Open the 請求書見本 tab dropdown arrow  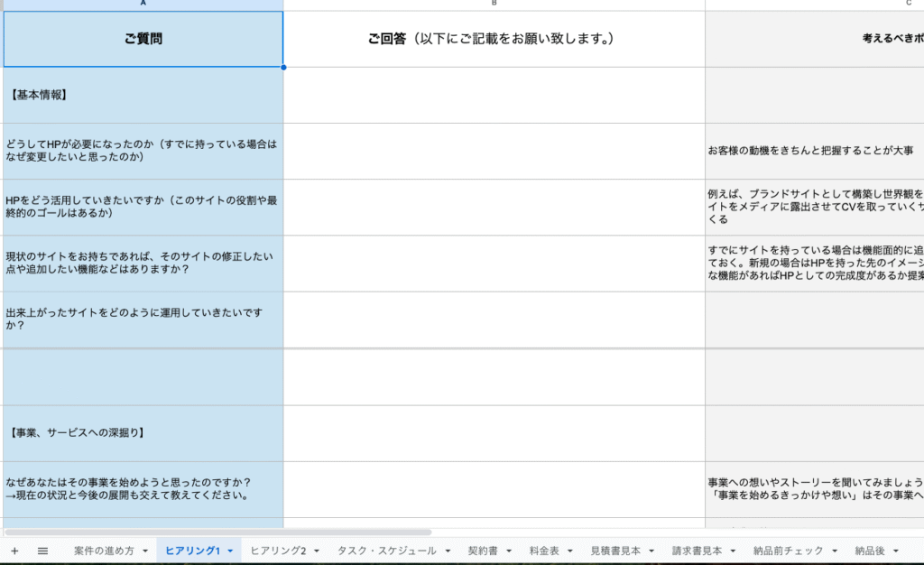pos(733,551)
